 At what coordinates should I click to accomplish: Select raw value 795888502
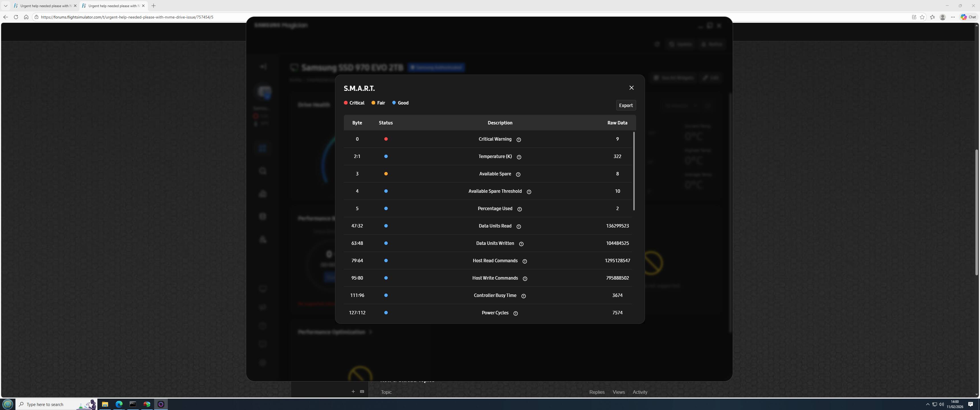(x=617, y=278)
